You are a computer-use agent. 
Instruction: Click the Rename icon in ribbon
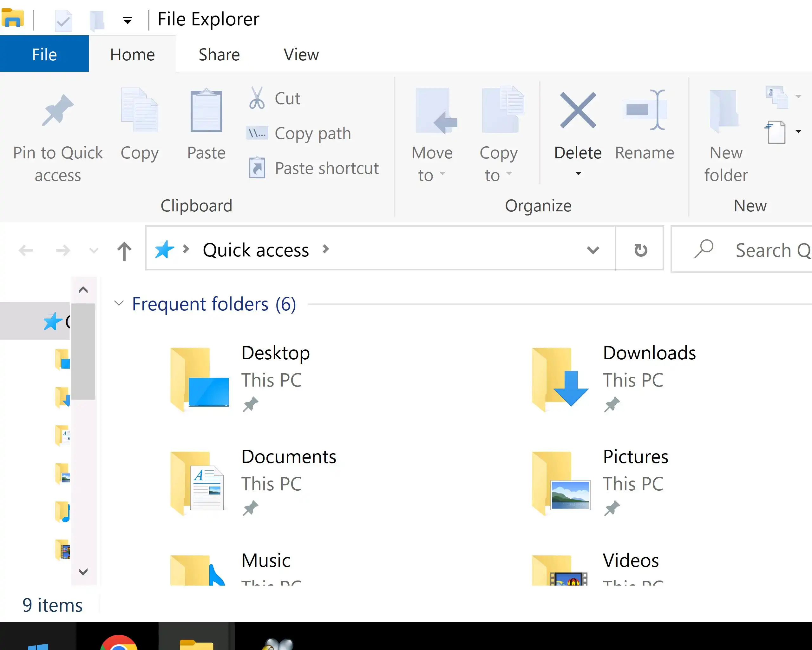[x=645, y=110]
